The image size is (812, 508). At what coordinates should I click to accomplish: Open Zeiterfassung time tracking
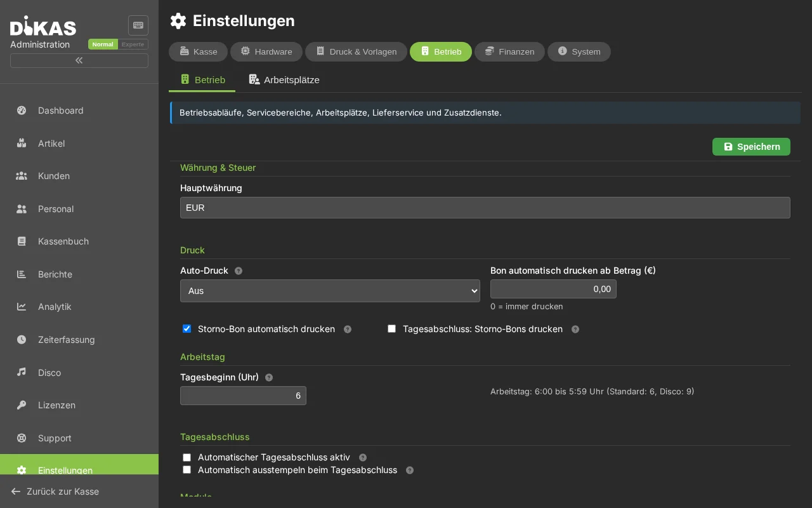[79, 340]
